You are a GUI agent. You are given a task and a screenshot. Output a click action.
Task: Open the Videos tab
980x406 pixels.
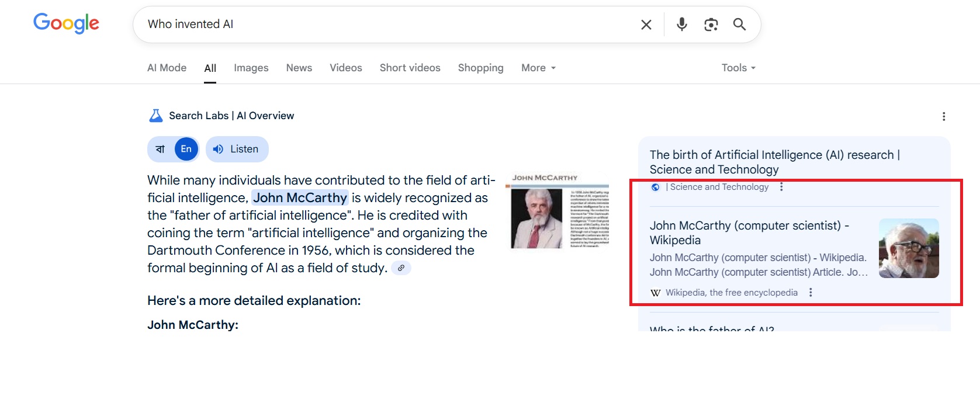(x=346, y=68)
